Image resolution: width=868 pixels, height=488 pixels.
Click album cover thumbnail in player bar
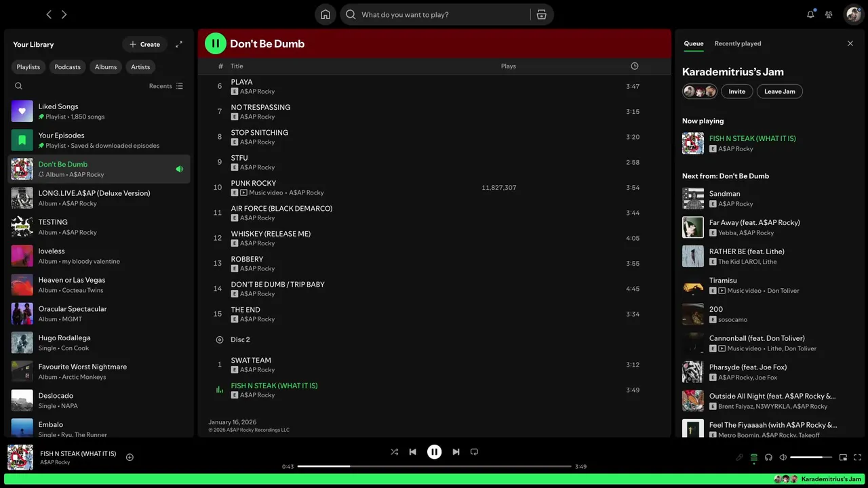click(x=20, y=457)
